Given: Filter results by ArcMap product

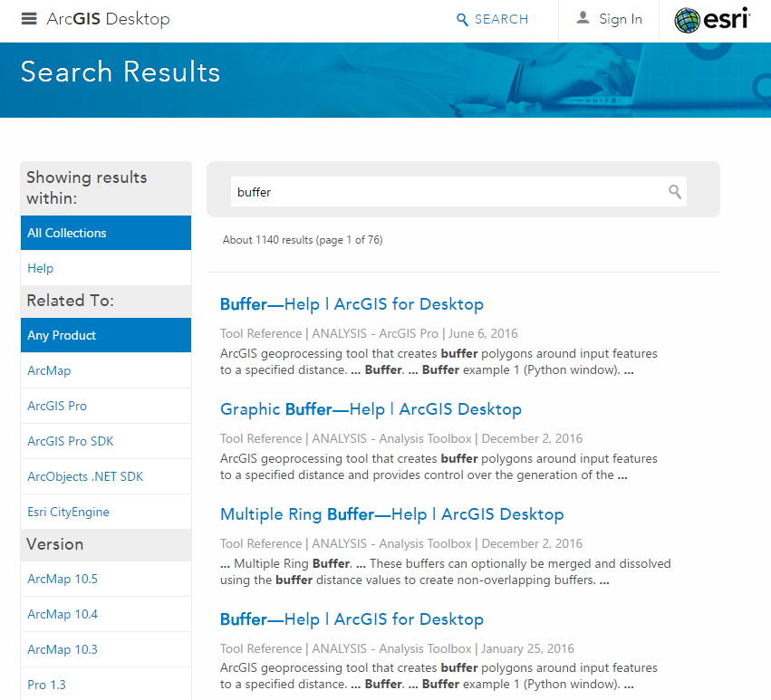Looking at the screenshot, I should point(106,370).
